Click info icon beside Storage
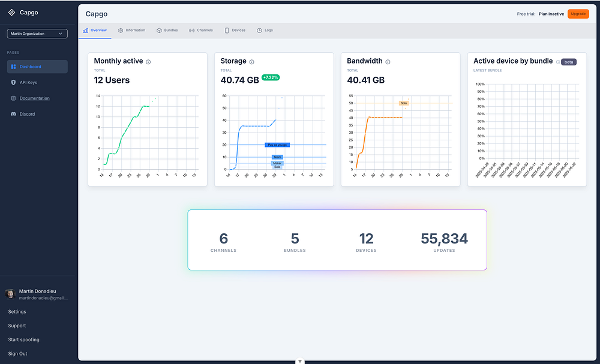Image resolution: width=600 pixels, height=364 pixels. pos(252,62)
